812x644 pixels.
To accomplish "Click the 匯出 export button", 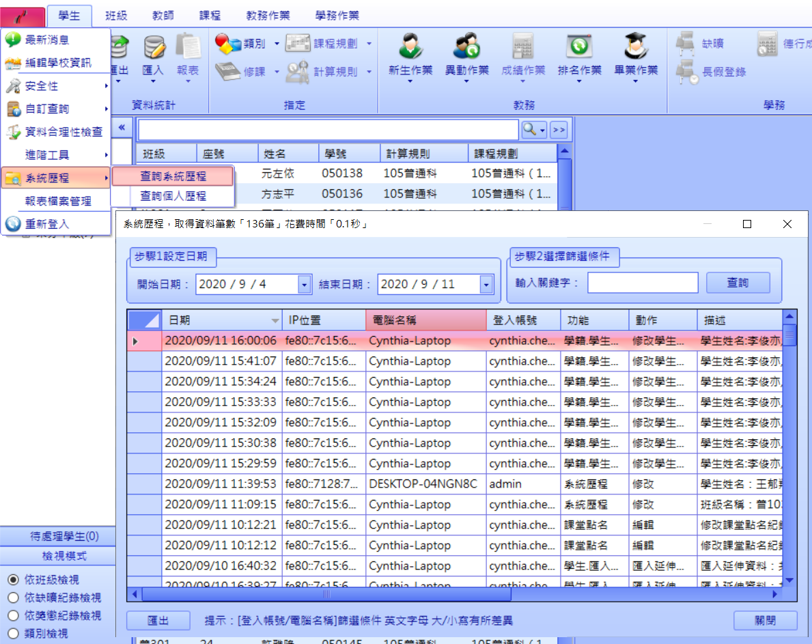I will coord(158,621).
